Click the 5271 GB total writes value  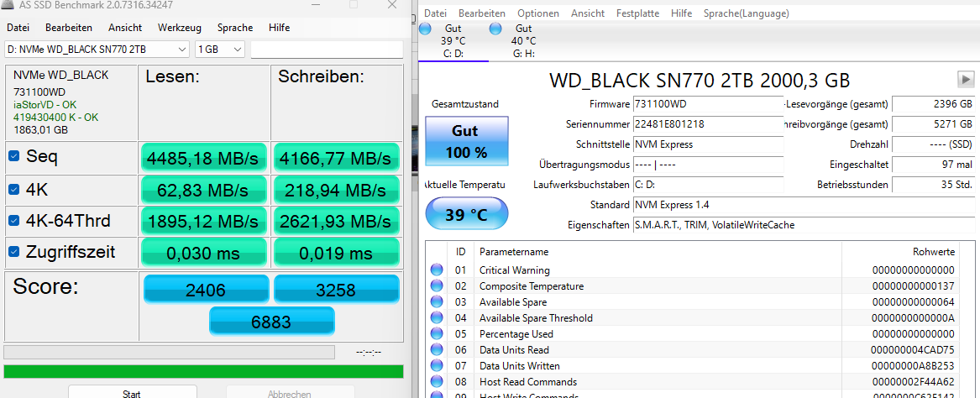[x=933, y=123]
